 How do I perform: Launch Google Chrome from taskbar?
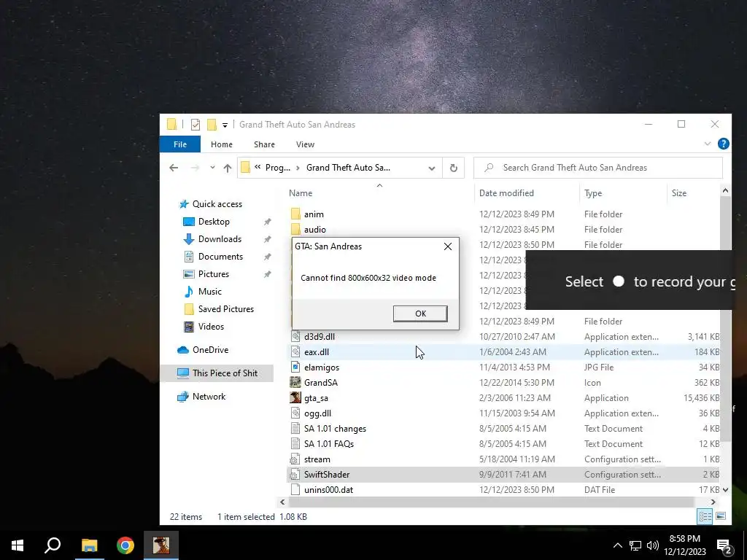tap(125, 545)
